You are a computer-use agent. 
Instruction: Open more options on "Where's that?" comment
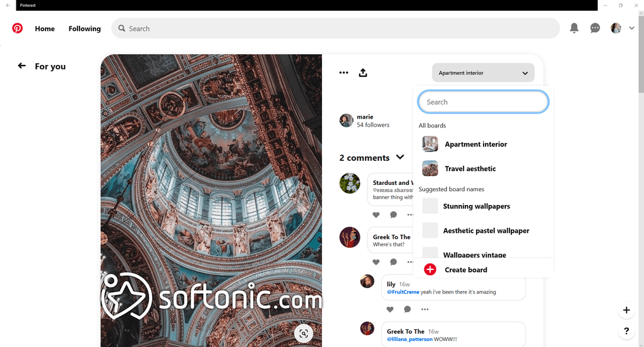point(410,262)
